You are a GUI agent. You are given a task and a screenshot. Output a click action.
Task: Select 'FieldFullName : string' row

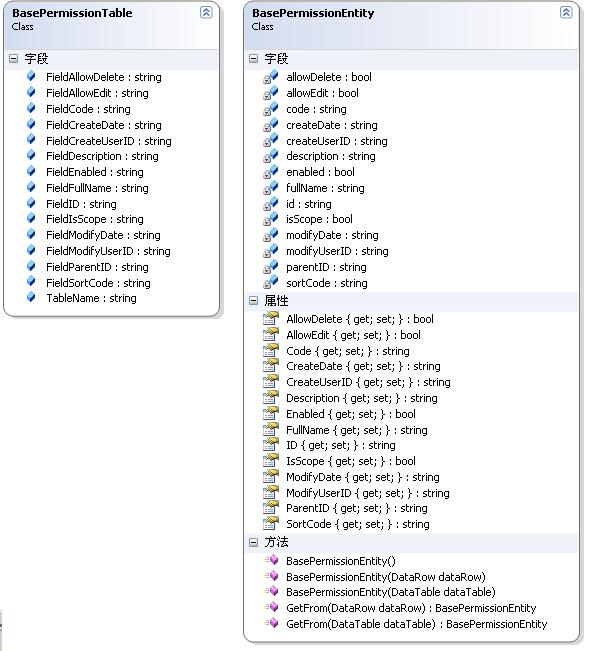tap(97, 188)
